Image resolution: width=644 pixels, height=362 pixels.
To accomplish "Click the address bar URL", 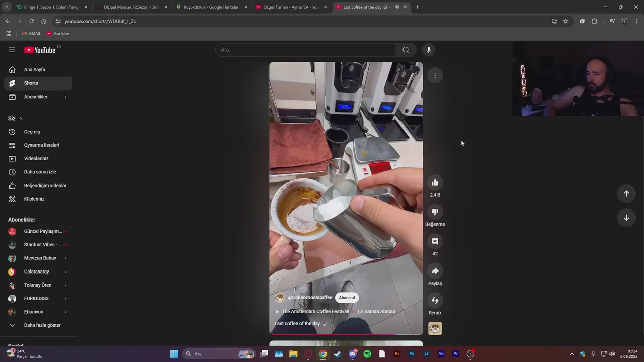I will (100, 21).
